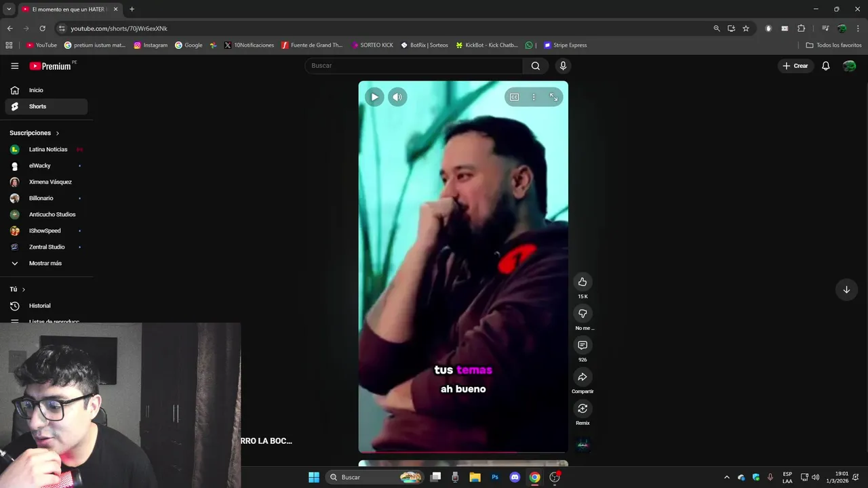Open Inicio in the sidebar

pyautogui.click(x=46, y=90)
